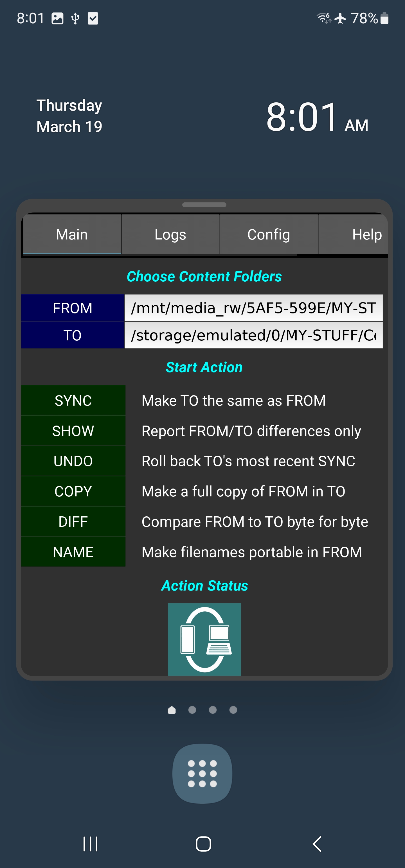Click the UNDO rollback button

[x=73, y=461]
